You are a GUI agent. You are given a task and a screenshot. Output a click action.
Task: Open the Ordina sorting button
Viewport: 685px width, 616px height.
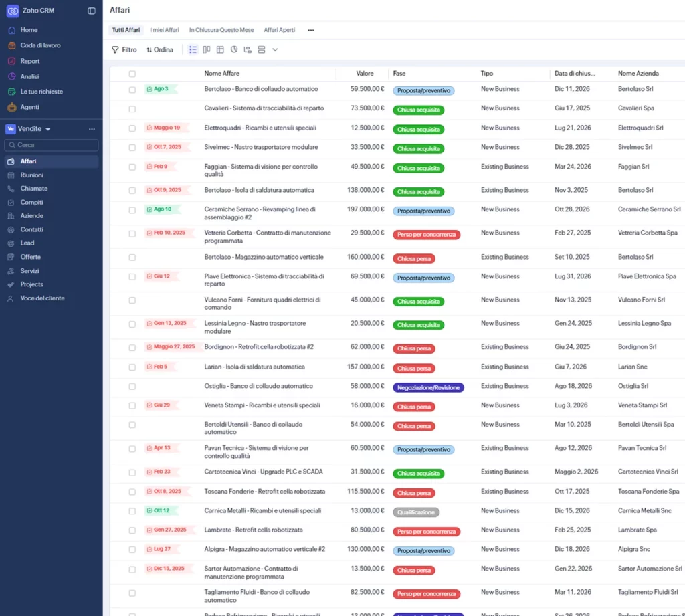point(160,49)
